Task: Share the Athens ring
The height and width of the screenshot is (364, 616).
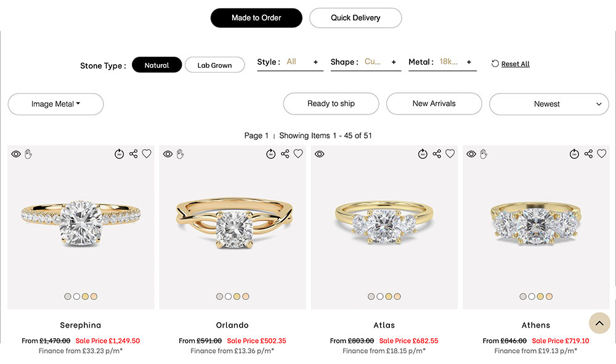Action: (x=588, y=154)
